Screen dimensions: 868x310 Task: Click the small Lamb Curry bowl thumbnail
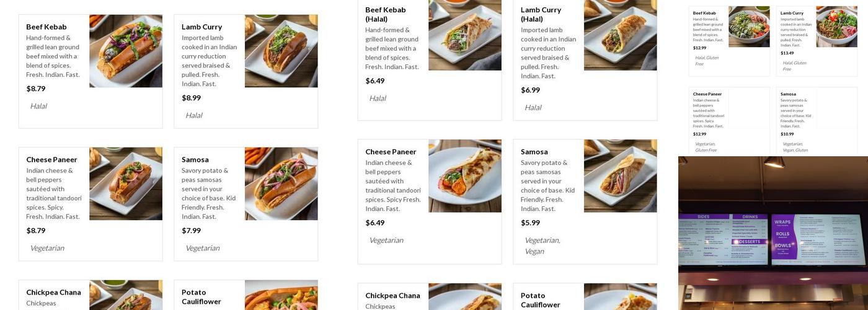tap(836, 27)
